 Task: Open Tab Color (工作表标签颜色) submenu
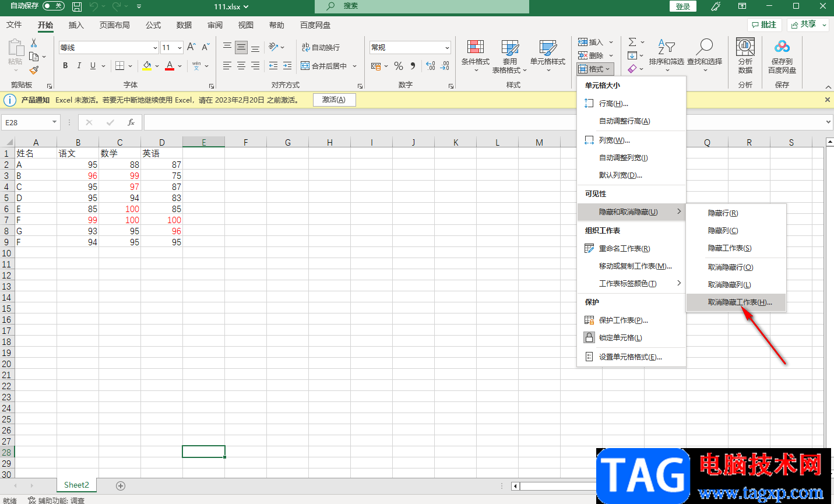point(631,284)
